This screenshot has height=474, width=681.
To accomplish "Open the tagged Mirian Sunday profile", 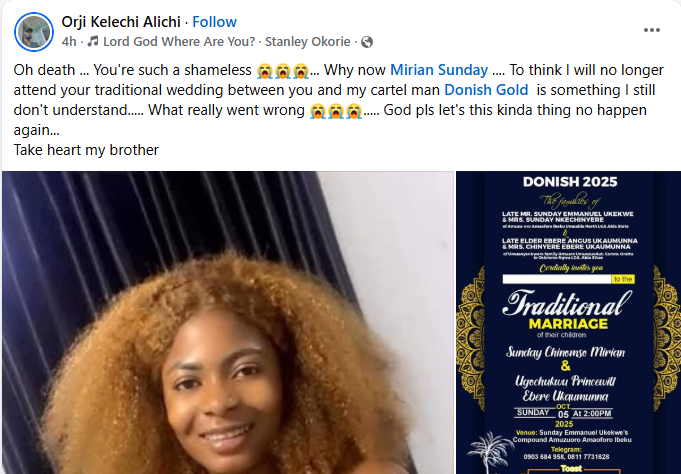I will 439,70.
